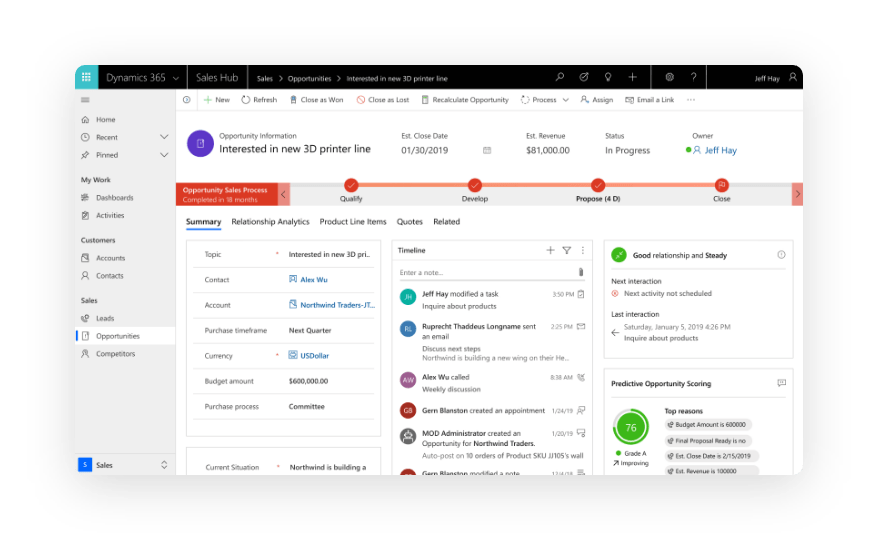This screenshot has height=560, width=878.
Task: Open Contacts in sidebar
Action: click(110, 276)
